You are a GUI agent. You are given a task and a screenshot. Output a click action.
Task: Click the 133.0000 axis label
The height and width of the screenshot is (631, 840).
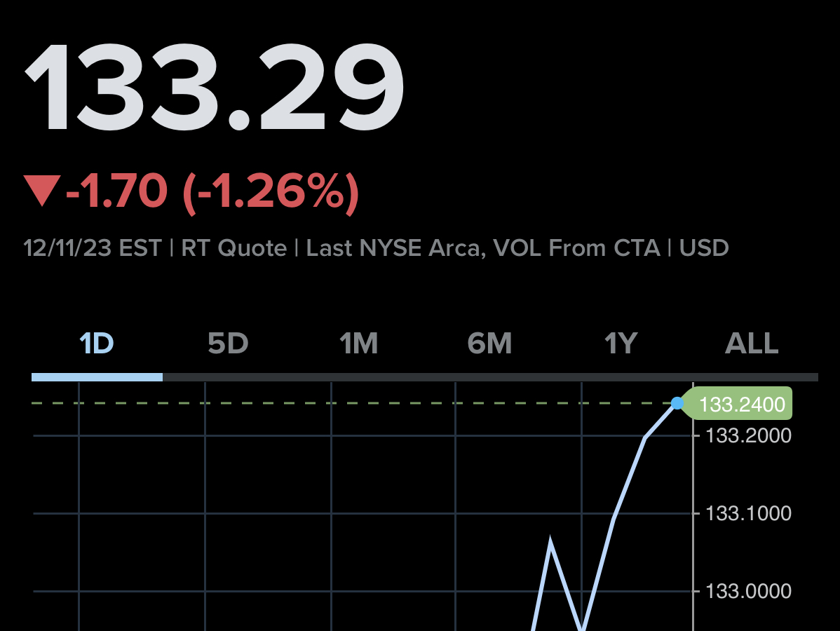click(x=748, y=591)
